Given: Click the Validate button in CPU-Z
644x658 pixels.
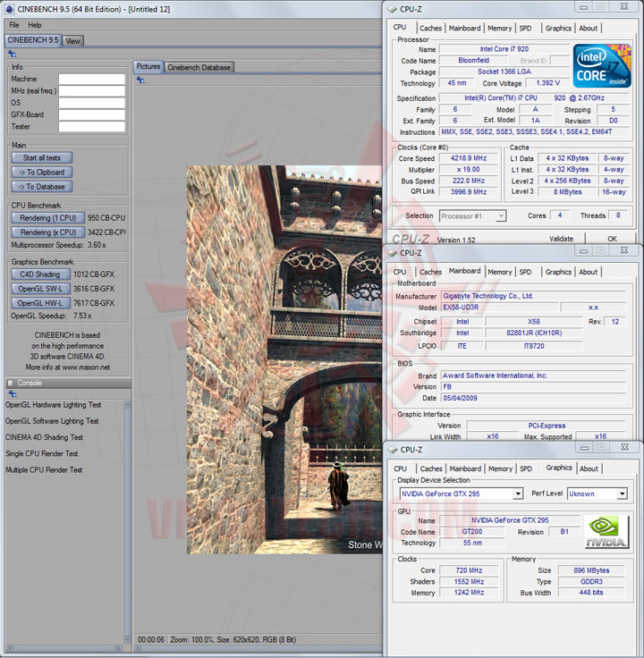Looking at the screenshot, I should pos(561,239).
